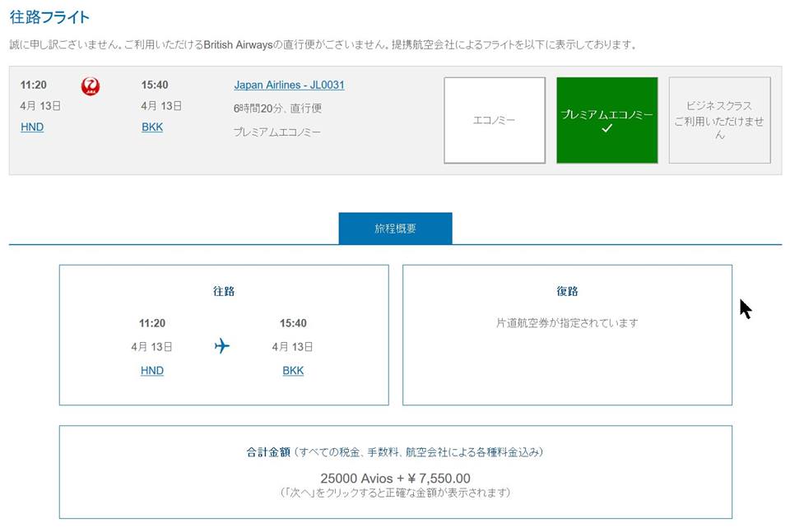This screenshot has height=532, width=790.
Task: Click the departure time 11:20 in flight row
Action: pyautogui.click(x=31, y=85)
